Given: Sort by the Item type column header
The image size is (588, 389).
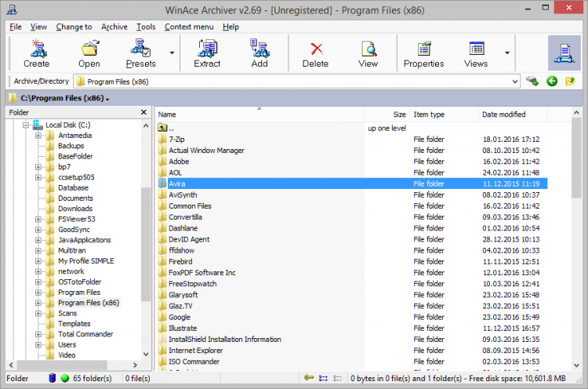Looking at the screenshot, I should tap(444, 115).
